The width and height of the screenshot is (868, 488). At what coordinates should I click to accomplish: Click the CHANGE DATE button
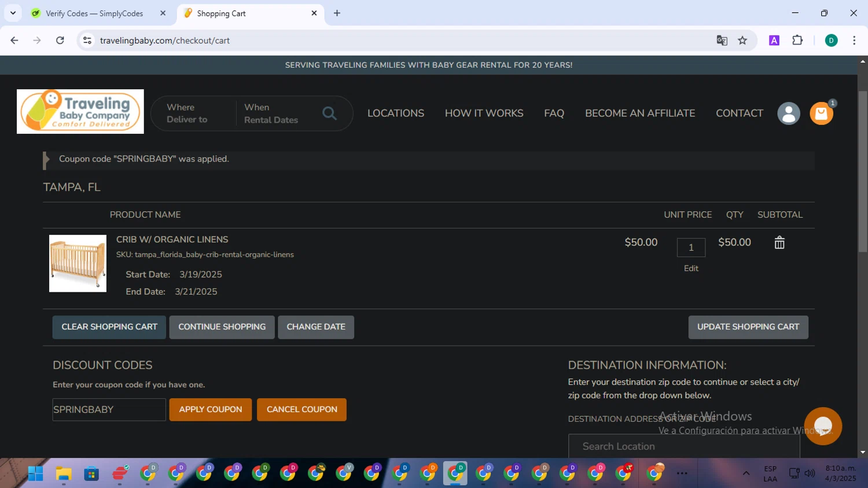[x=316, y=327]
